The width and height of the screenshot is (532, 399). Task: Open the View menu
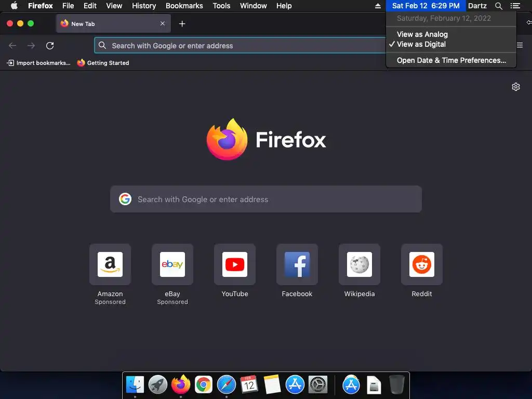click(x=114, y=6)
